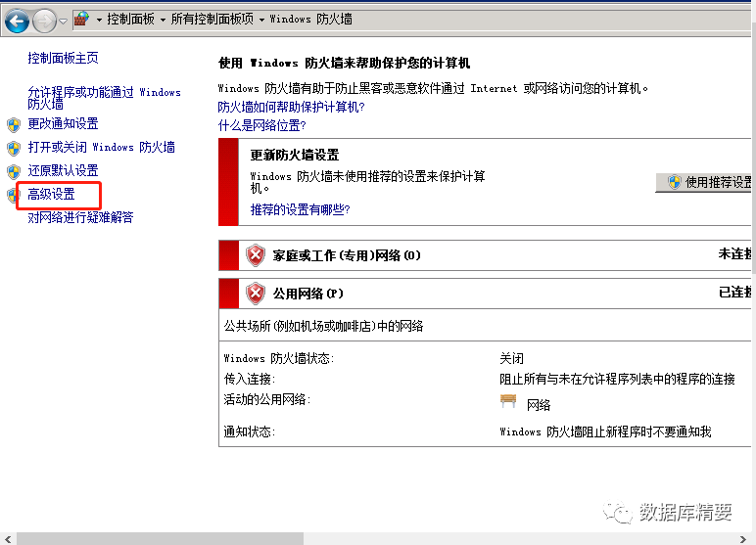756x545 pixels.
Task: Open 控制面板主页 link
Action: click(63, 58)
